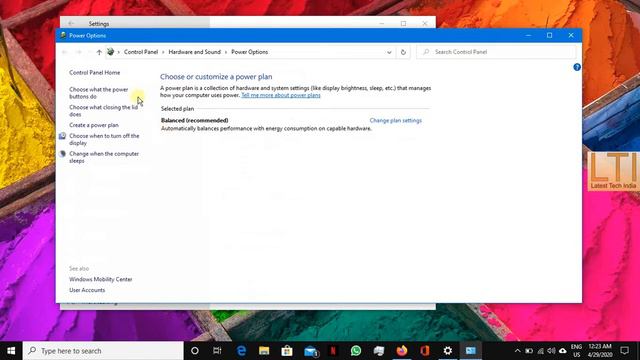Click the taskbar search box
This screenshot has height=360, width=640.
103,351
